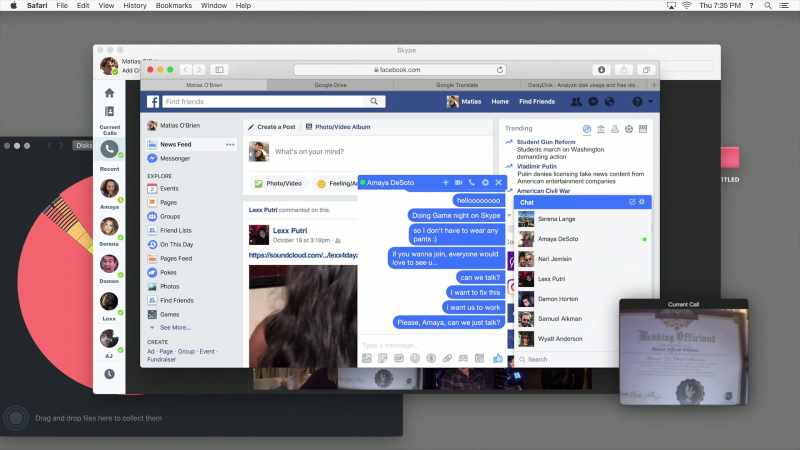Image resolution: width=800 pixels, height=450 pixels.
Task: Click the GIF icon in chat toolbar
Action: pyautogui.click(x=399, y=359)
